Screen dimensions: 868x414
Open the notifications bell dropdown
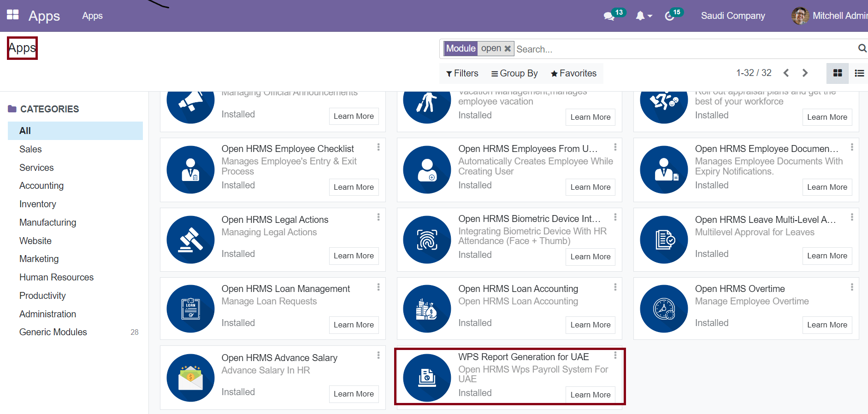[644, 16]
